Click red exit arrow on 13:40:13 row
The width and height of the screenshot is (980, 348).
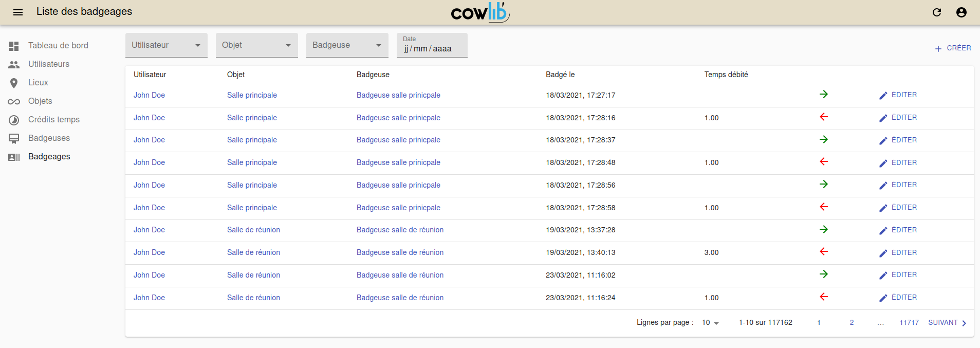(823, 252)
